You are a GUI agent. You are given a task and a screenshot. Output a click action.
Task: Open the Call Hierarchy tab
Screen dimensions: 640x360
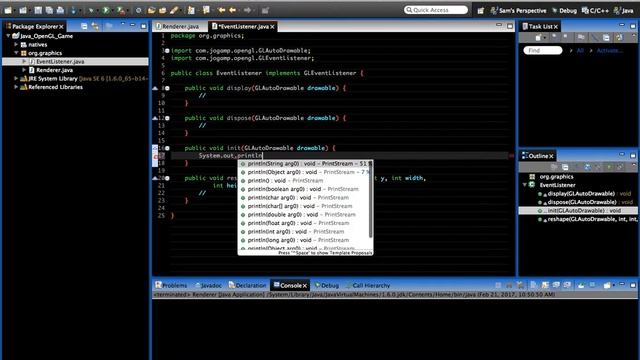pyautogui.click(x=368, y=285)
